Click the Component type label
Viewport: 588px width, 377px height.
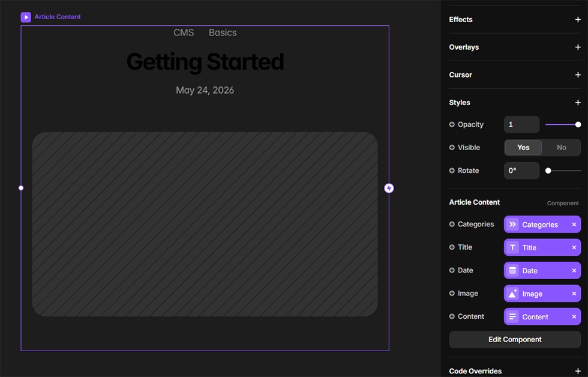563,204
